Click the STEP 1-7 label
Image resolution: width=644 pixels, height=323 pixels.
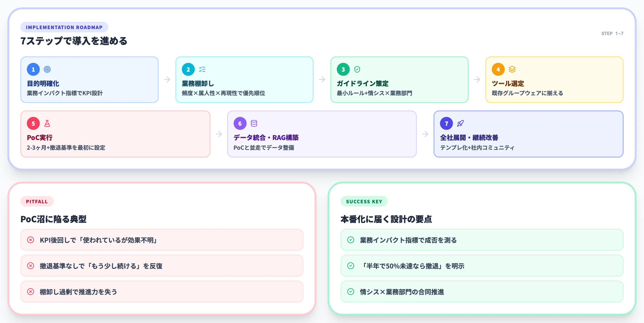click(612, 34)
